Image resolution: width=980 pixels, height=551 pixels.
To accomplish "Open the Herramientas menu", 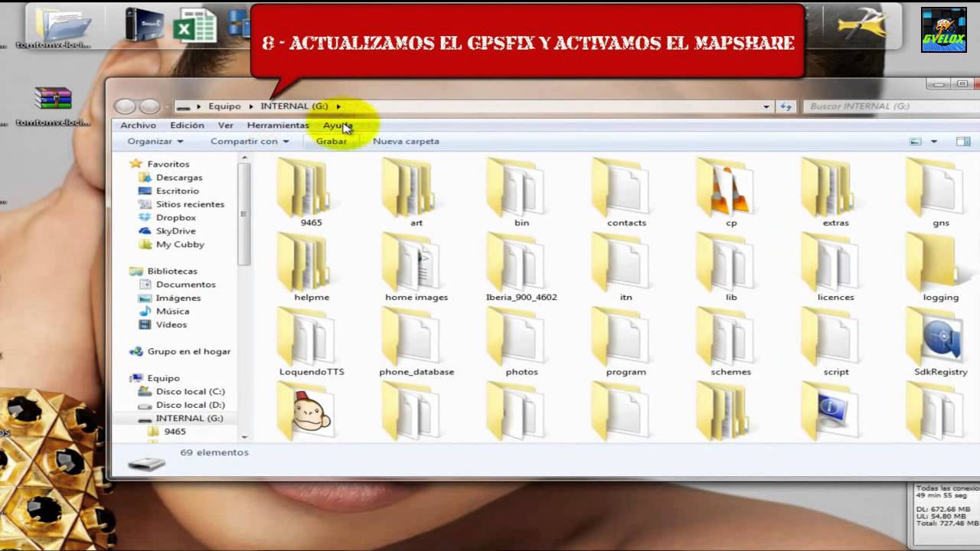I will point(278,125).
